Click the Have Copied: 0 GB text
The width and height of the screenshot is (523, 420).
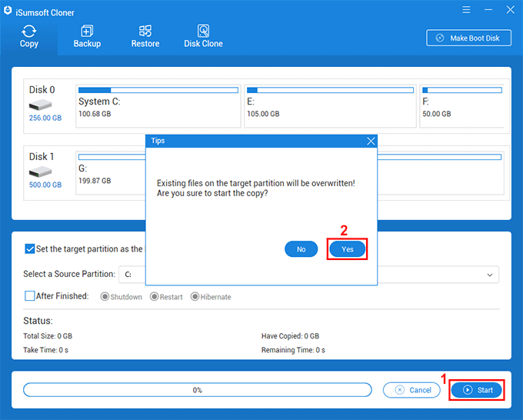[x=290, y=336]
